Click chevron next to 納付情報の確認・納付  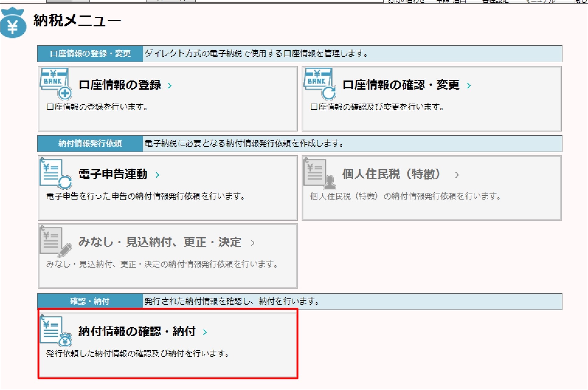pos(205,332)
